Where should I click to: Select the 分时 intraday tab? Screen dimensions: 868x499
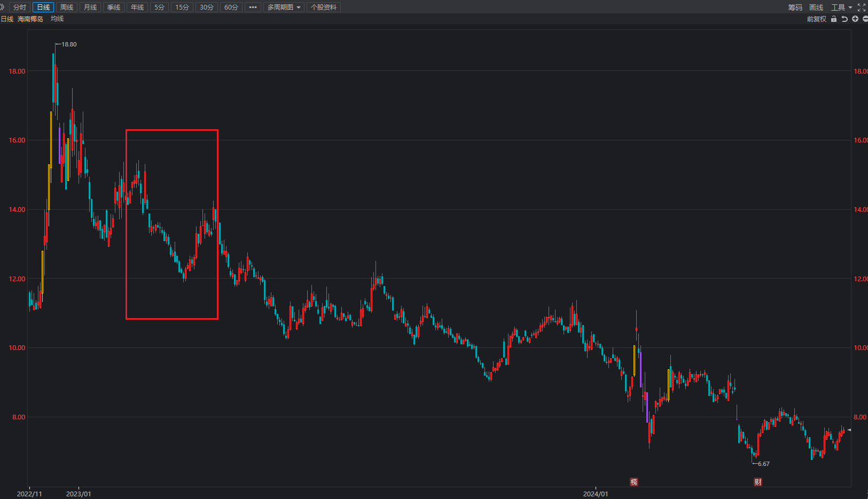(x=20, y=7)
